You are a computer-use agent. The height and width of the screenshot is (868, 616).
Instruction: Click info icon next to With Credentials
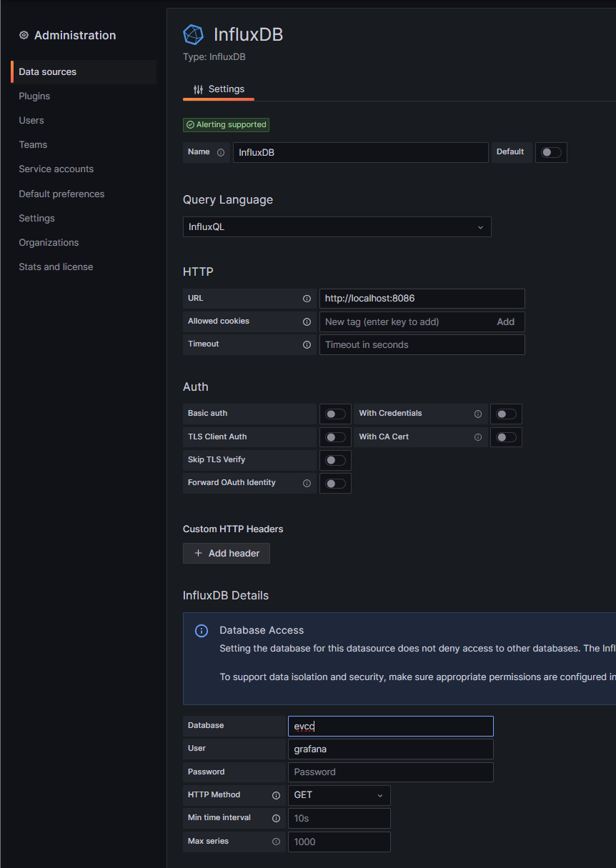click(478, 414)
